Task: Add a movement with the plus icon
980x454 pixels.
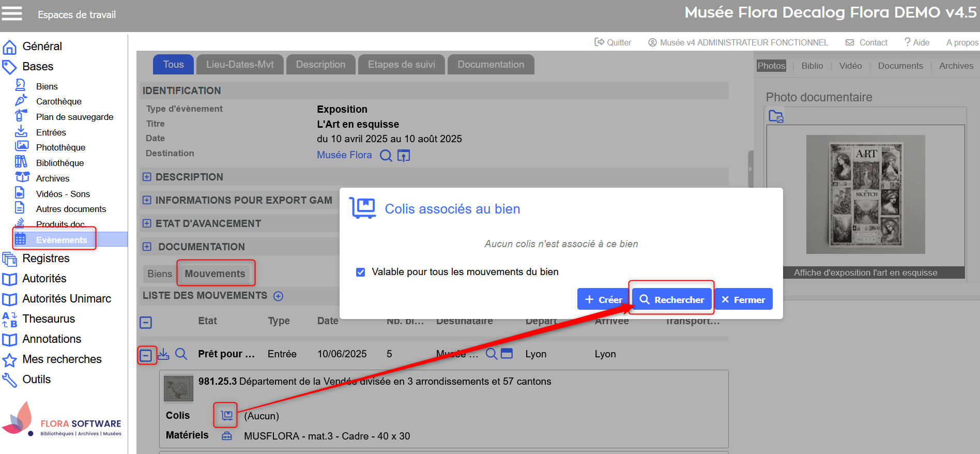Action: [278, 296]
